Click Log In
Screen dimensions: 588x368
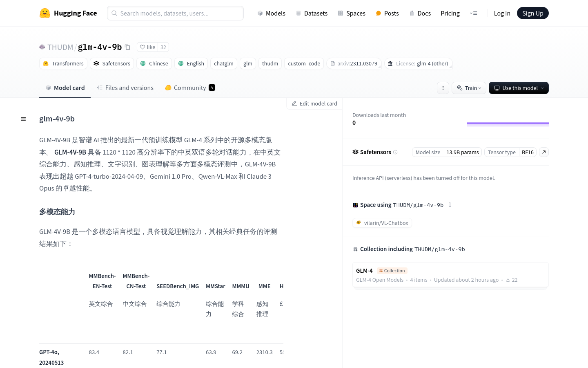point(502,13)
